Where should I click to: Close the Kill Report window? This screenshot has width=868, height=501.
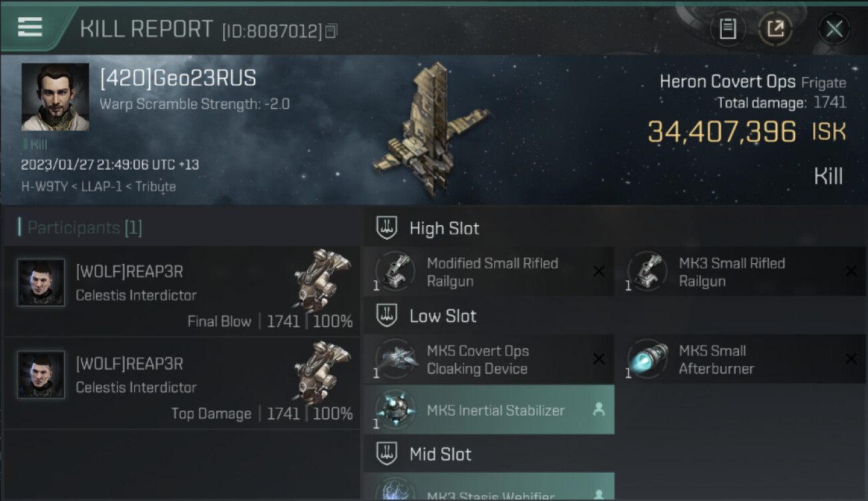tap(834, 29)
